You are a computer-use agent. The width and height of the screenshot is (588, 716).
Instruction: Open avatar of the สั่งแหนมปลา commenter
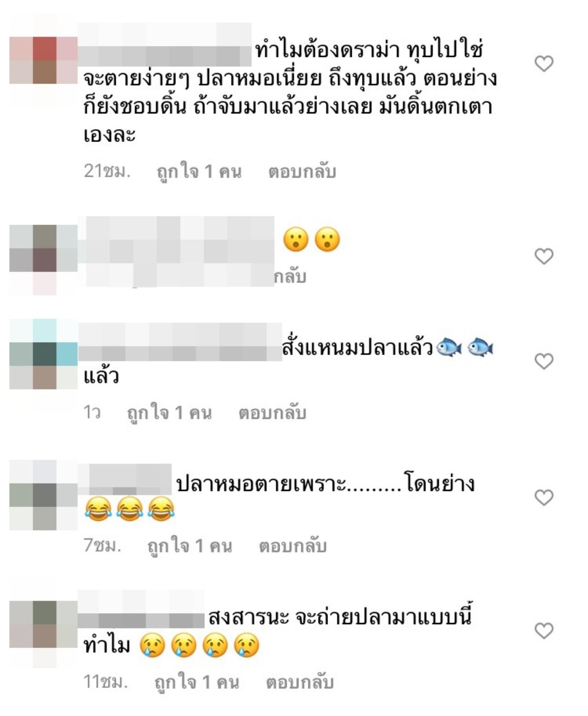44,354
